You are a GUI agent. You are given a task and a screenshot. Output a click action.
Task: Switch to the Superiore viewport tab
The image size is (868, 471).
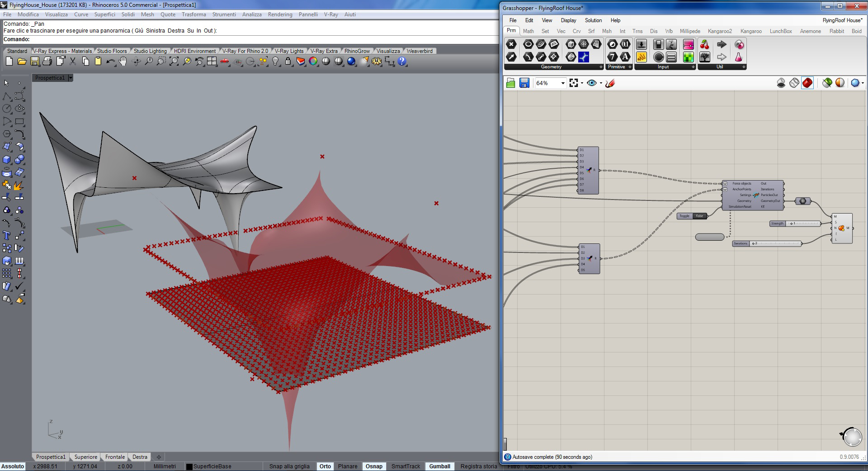[x=85, y=457]
